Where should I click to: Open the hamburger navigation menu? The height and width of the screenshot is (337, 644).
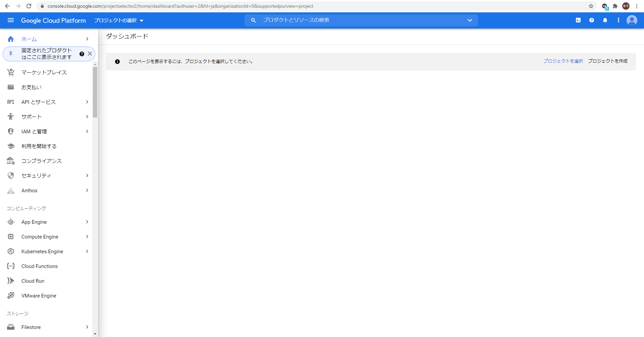(11, 20)
